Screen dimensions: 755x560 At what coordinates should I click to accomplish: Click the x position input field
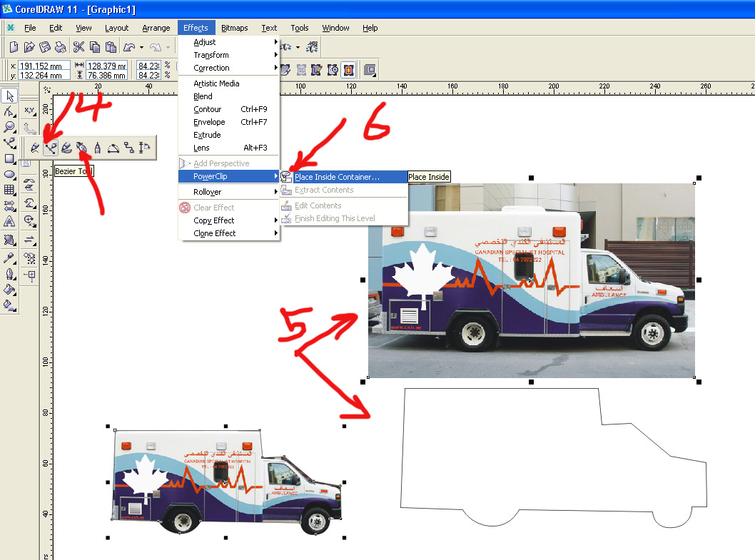click(x=44, y=66)
